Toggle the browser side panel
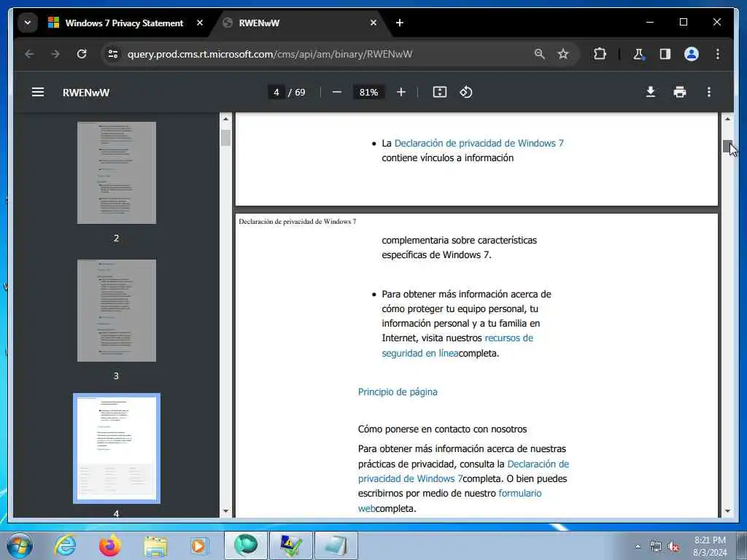 [x=665, y=54]
